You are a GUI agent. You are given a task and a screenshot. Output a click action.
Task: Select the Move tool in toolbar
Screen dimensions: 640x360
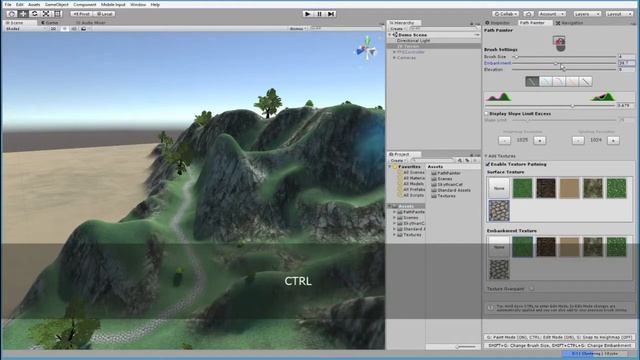[23, 13]
